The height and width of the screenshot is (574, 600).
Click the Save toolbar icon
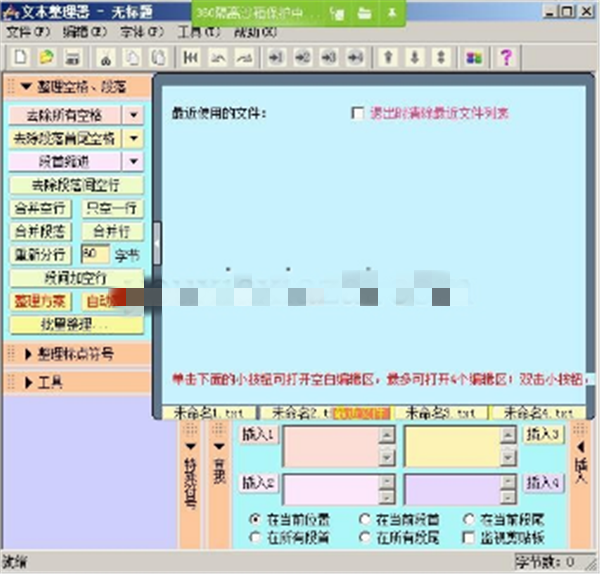pyautogui.click(x=73, y=57)
